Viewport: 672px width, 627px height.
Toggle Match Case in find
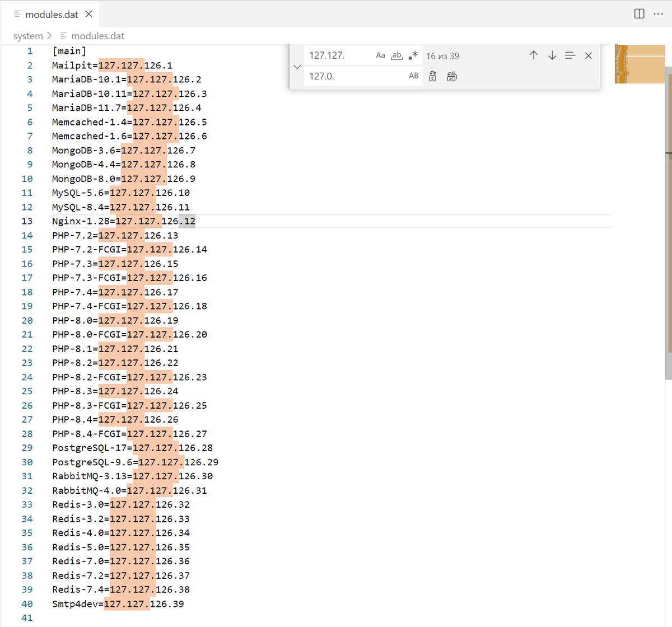coord(380,55)
